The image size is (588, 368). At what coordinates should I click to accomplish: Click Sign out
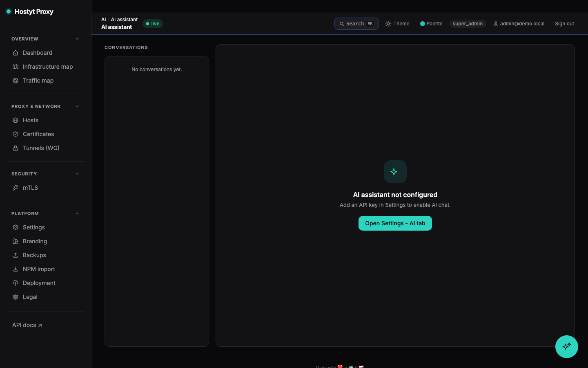564,24
